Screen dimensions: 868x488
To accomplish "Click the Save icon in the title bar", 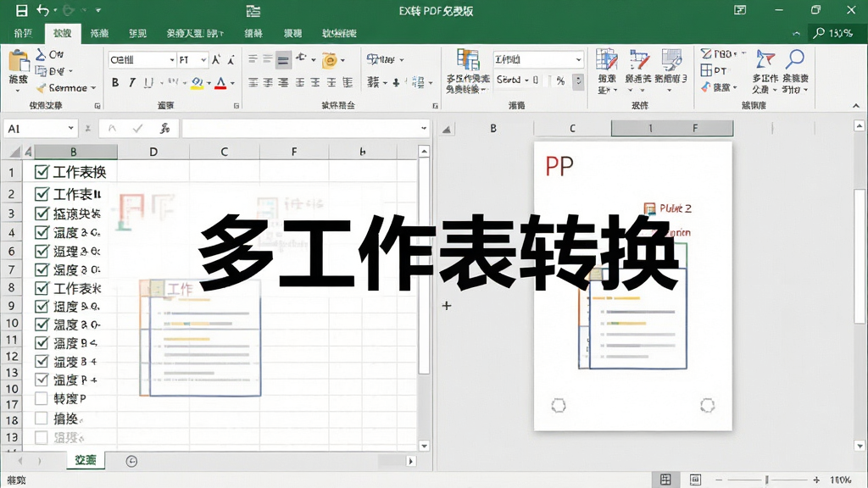I will (21, 10).
